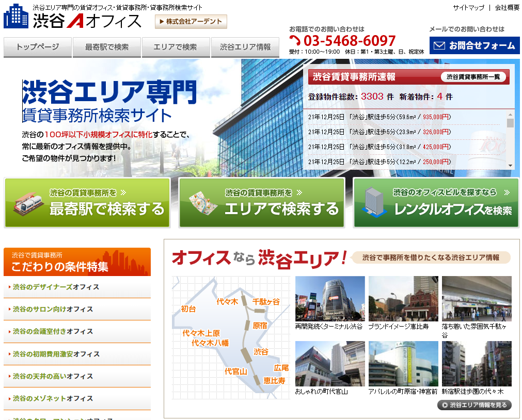Image resolution: width=522 pixels, height=420 pixels.
Task: Open おしゃれの町代官山 photo thumbnail
Action: click(330, 364)
